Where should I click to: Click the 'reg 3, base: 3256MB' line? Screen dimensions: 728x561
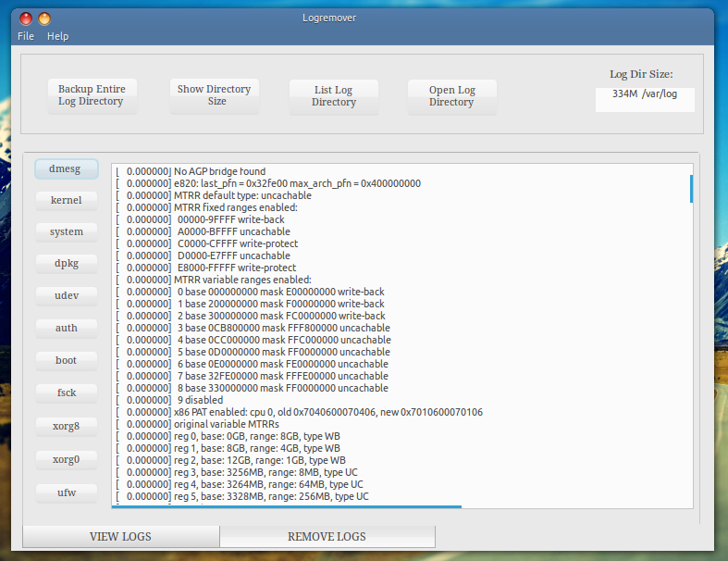tap(237, 473)
